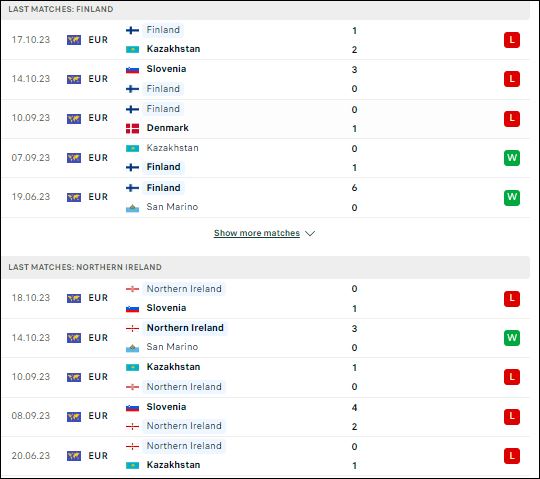Open the Last Matches: Finland header
The image size is (540, 479).
tap(61, 9)
